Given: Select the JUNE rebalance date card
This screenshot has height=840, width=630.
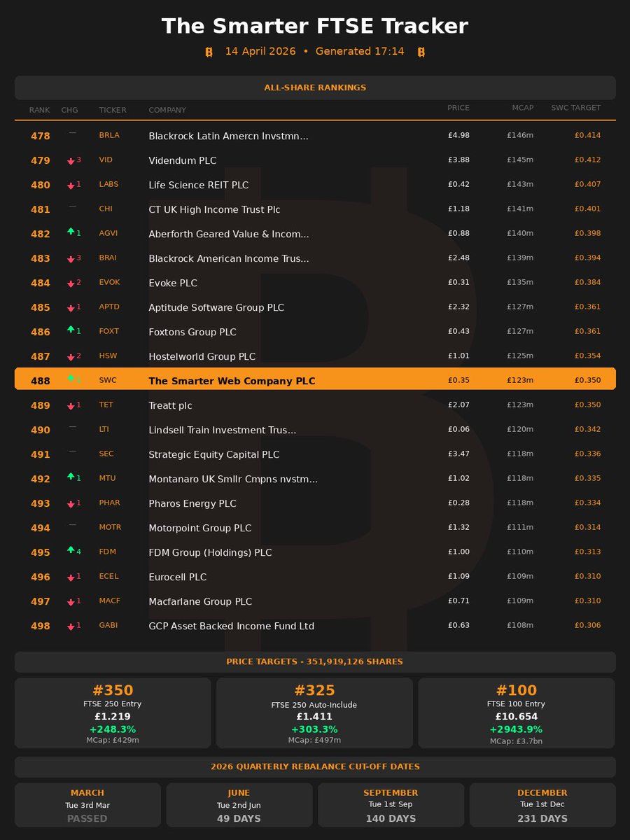Looking at the screenshot, I should 239,805.
